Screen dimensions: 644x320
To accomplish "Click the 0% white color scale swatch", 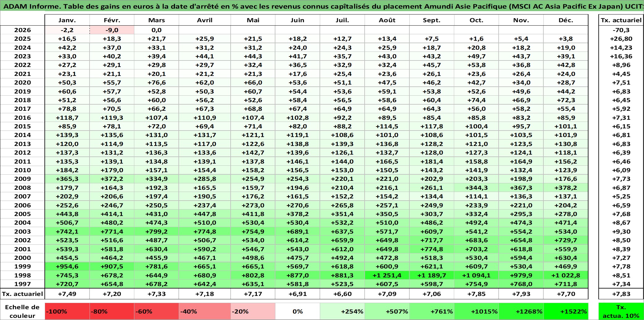I will 298,311.
